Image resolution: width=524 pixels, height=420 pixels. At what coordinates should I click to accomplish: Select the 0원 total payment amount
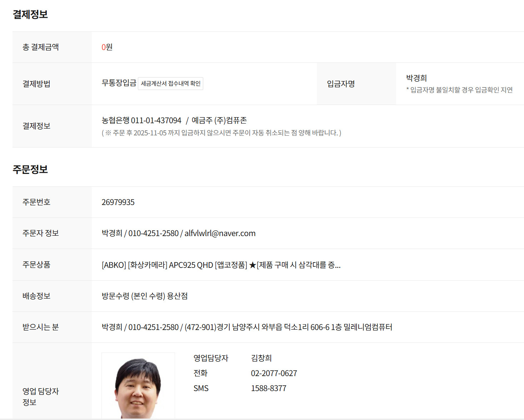tap(107, 47)
